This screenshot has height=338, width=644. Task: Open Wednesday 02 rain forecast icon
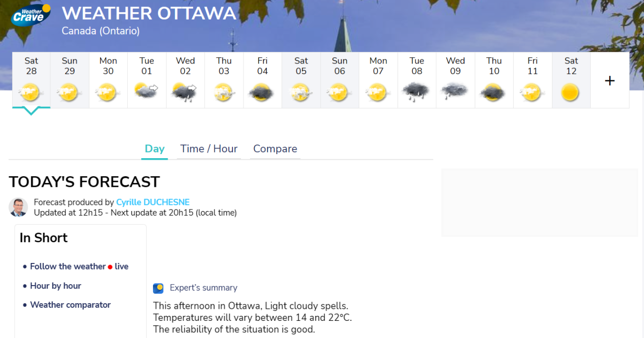point(185,92)
